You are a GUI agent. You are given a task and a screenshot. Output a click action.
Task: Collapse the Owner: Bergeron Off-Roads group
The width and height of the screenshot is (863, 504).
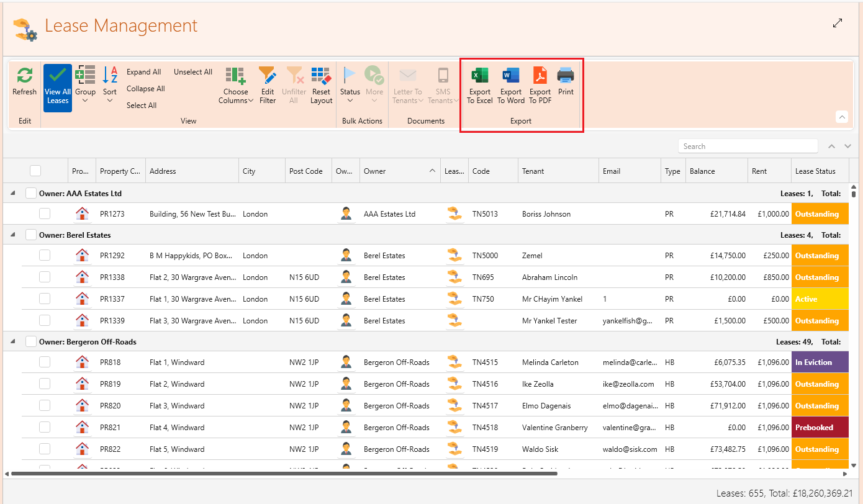13,341
